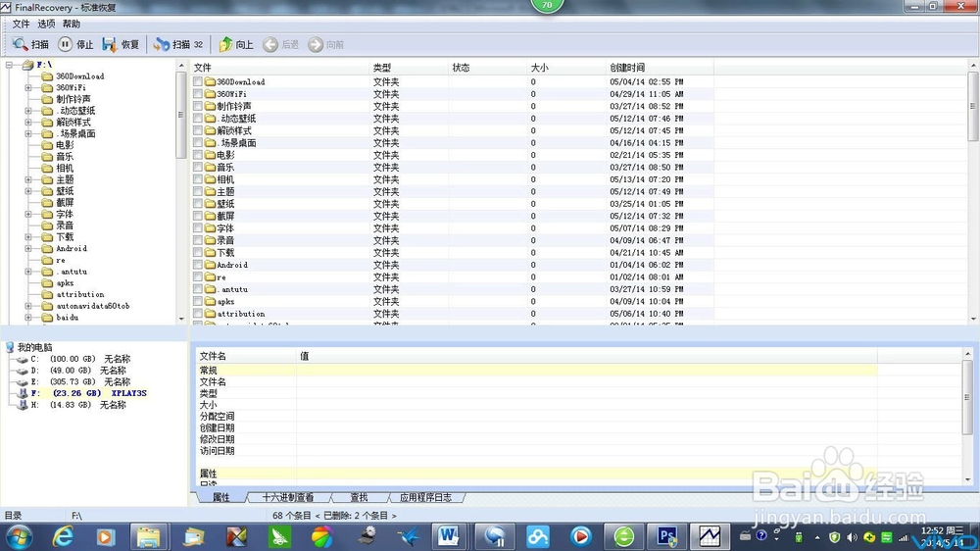Click the Scan (扫描) magnifier toolbar button
The width and height of the screenshot is (980, 551).
[x=30, y=44]
